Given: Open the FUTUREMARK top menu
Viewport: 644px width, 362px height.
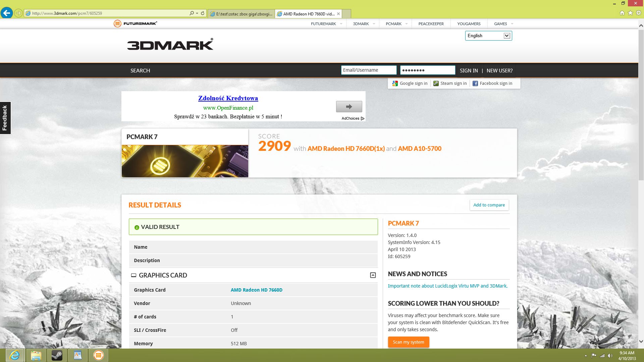Looking at the screenshot, I should coord(323,24).
